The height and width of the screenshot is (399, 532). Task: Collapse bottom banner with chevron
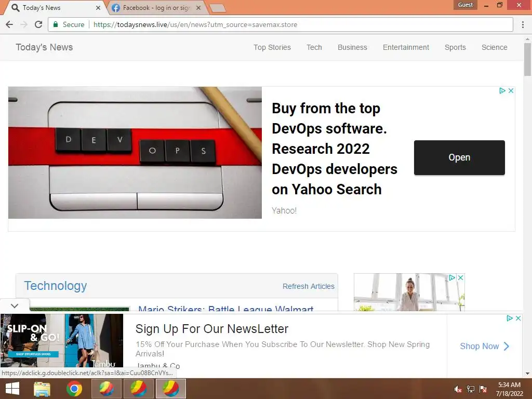pyautogui.click(x=14, y=305)
